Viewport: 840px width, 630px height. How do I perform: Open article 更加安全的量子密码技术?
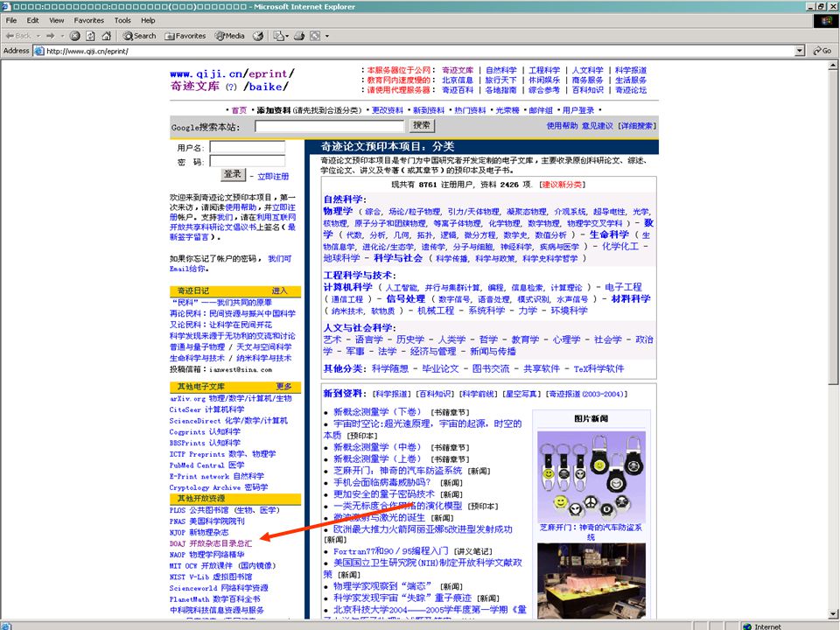[384, 493]
